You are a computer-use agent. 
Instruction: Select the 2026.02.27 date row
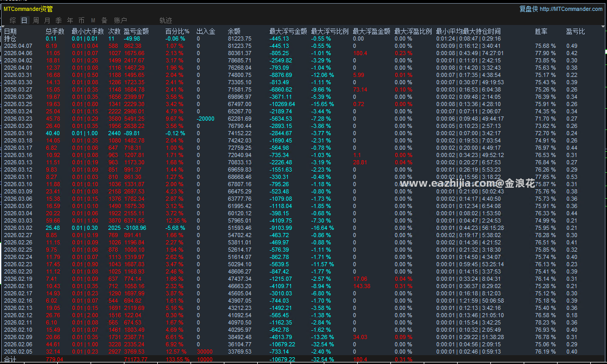[18, 235]
